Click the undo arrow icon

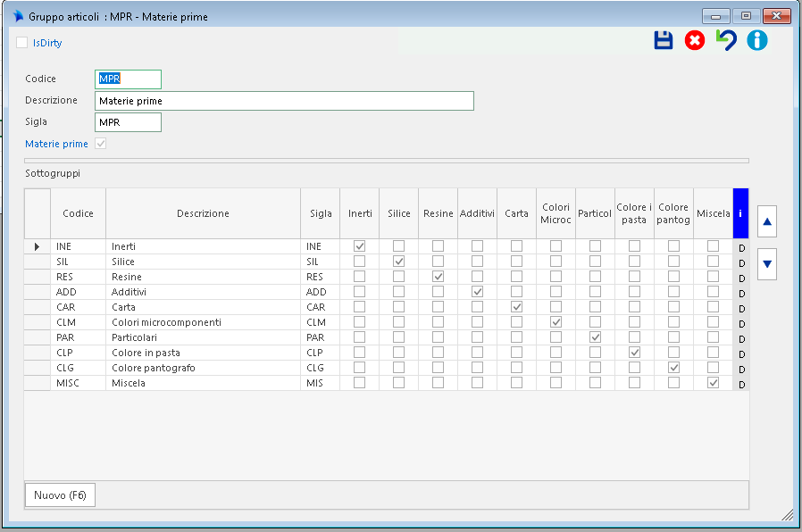pos(726,40)
